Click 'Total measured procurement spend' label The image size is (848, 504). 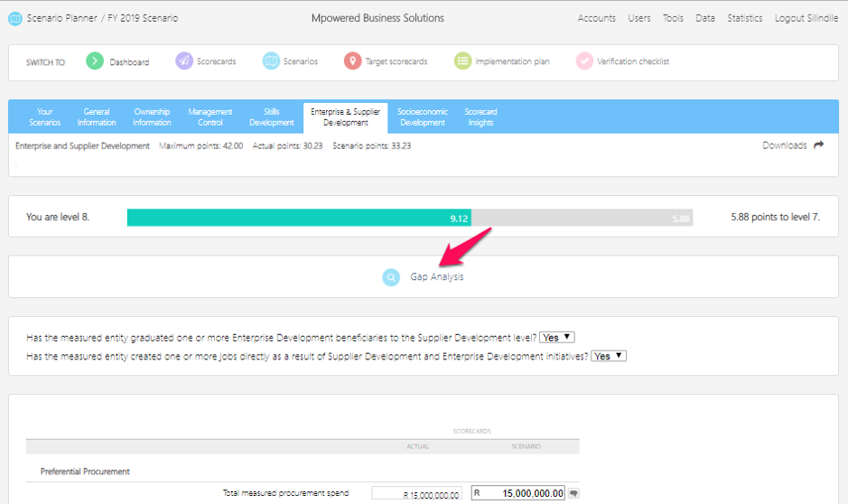(285, 493)
